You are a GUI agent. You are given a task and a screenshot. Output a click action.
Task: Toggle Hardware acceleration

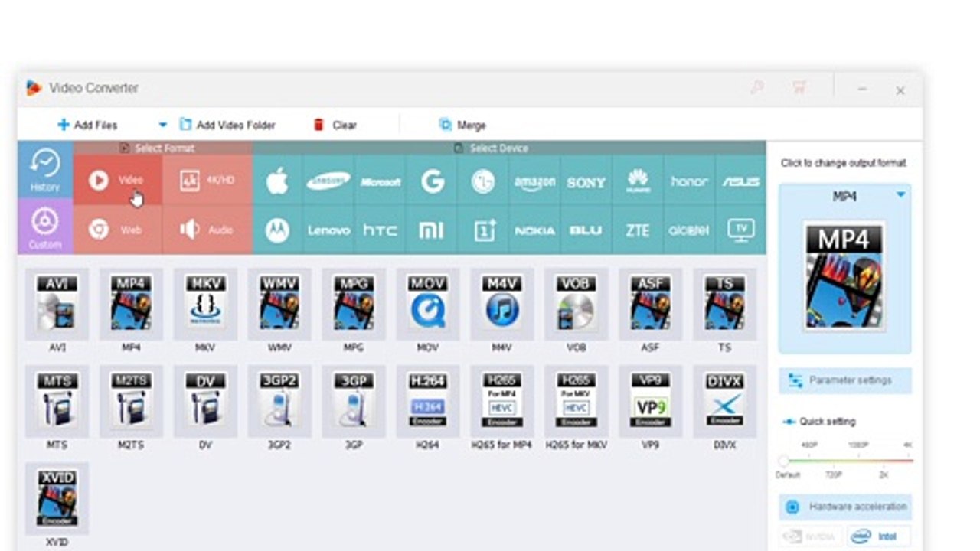pyautogui.click(x=845, y=507)
